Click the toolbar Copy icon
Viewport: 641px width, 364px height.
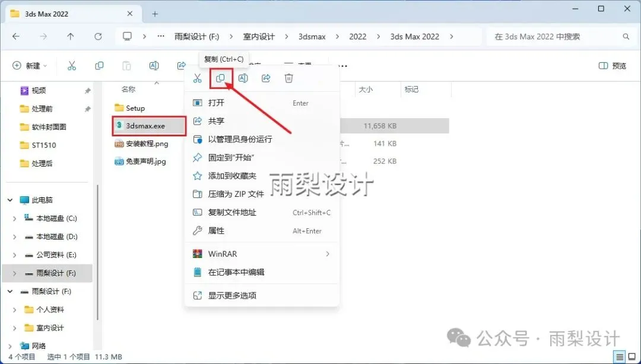coord(99,65)
